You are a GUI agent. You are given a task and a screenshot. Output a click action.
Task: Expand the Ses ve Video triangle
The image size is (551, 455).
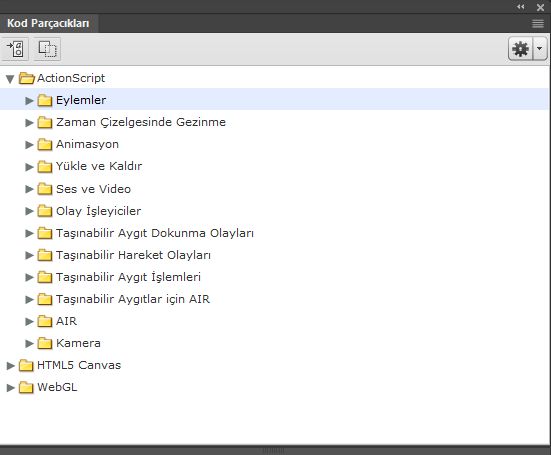pyautogui.click(x=30, y=189)
